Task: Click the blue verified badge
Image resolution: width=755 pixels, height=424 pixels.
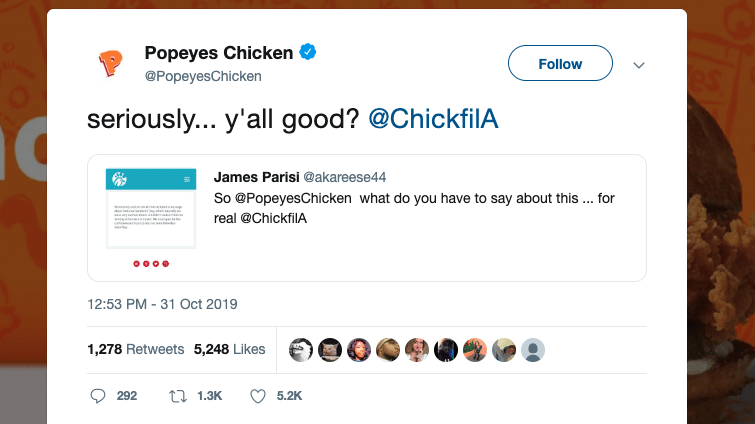Action: [308, 51]
